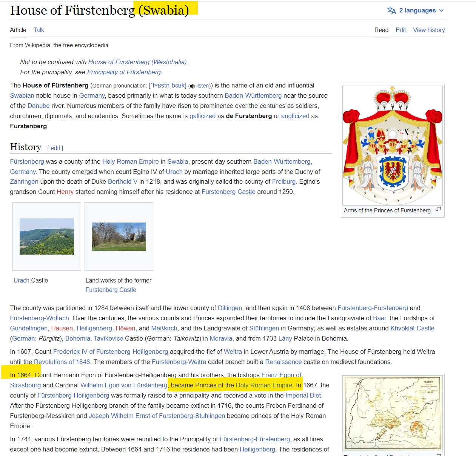Follow the Meßkirch link
476x456 pixels.
(164, 328)
